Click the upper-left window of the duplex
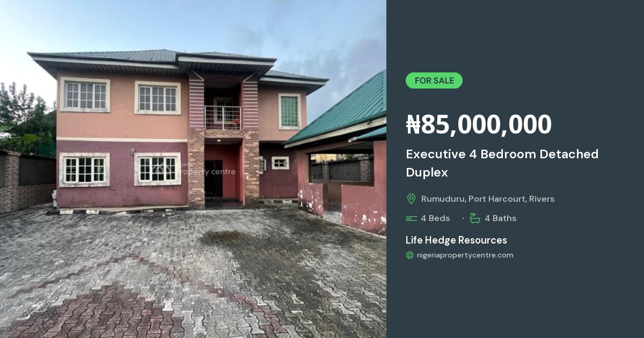644x338 pixels. [x=85, y=95]
